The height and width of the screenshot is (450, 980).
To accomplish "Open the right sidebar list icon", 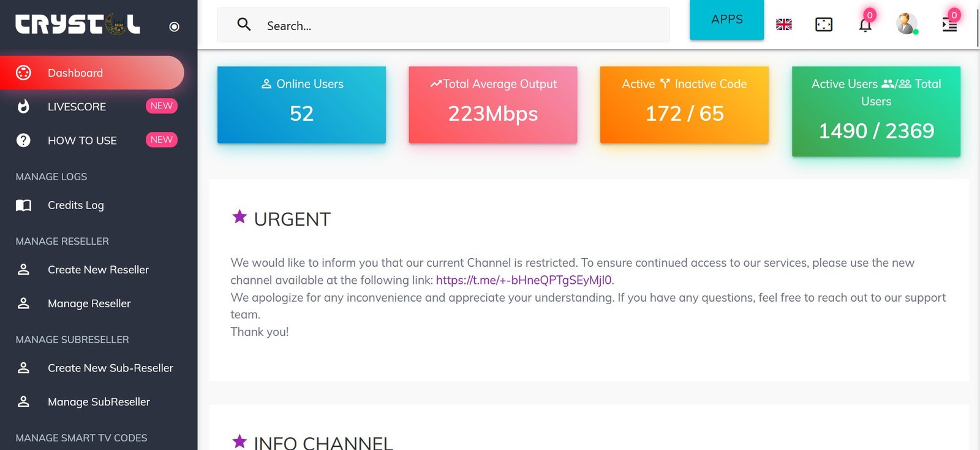I will [x=949, y=25].
